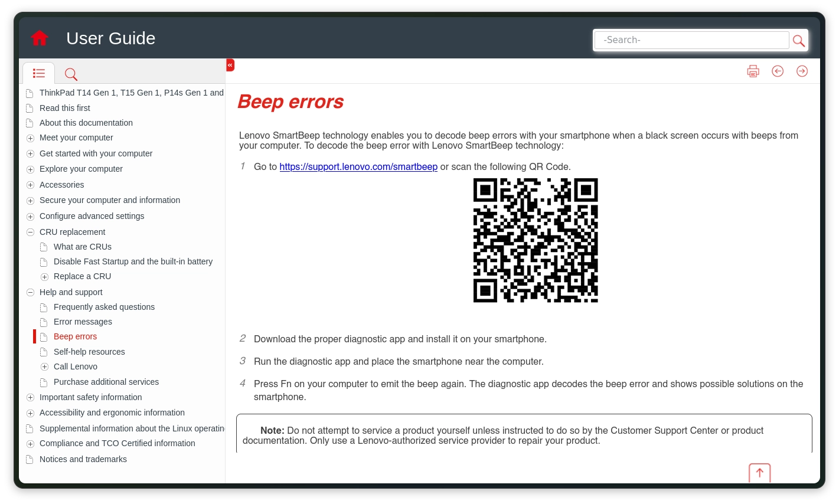Expand the Explore your computer section
Image resolution: width=839 pixels, height=504 pixels.
(30, 169)
